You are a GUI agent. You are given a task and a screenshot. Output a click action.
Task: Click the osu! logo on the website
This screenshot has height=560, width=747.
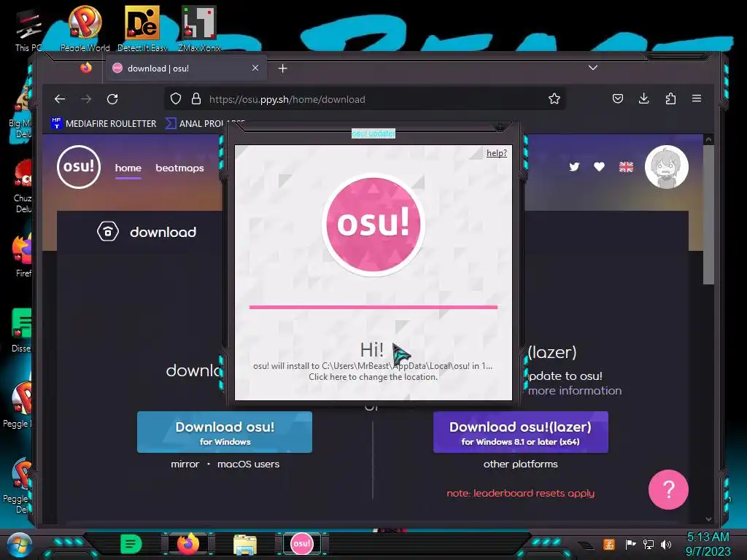coord(79,167)
